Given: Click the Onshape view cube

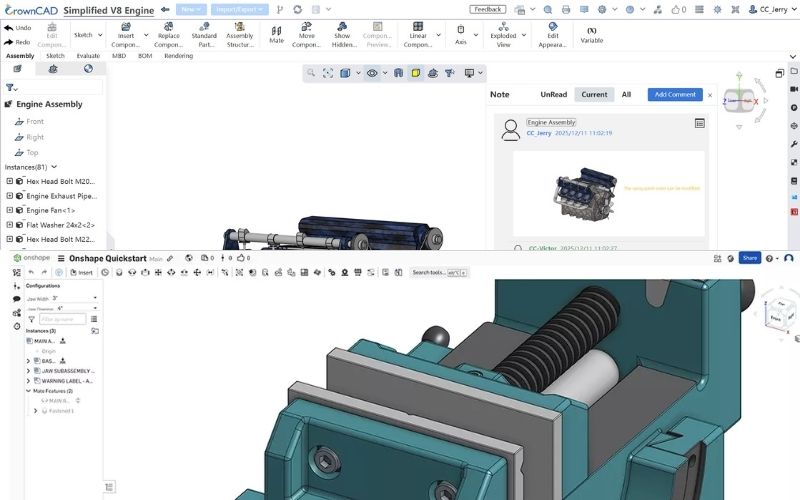Looking at the screenshot, I should (x=779, y=313).
